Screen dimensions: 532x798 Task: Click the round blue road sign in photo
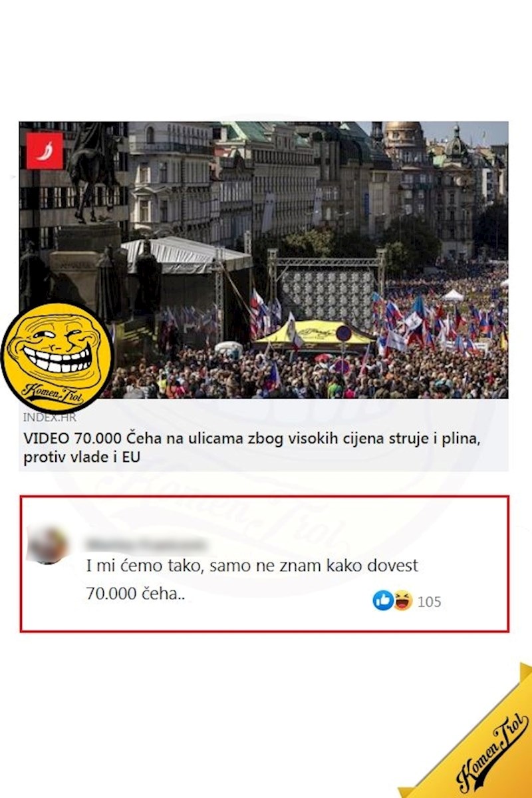click(x=344, y=334)
